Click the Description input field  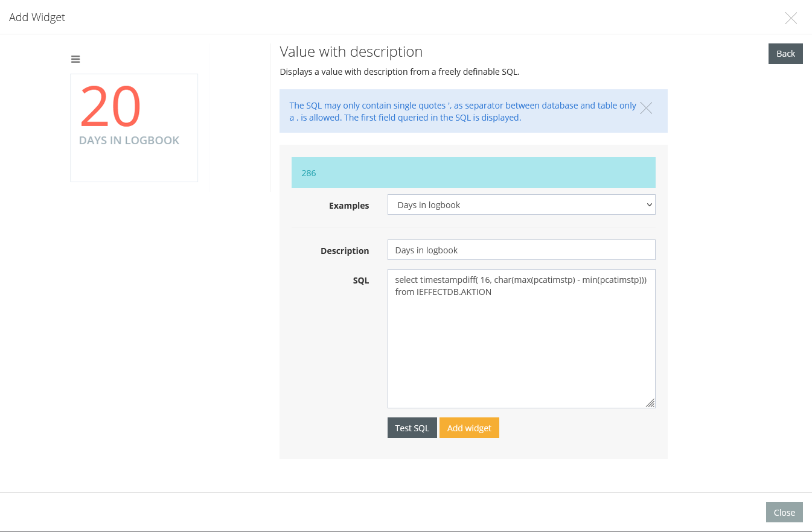[521, 250]
